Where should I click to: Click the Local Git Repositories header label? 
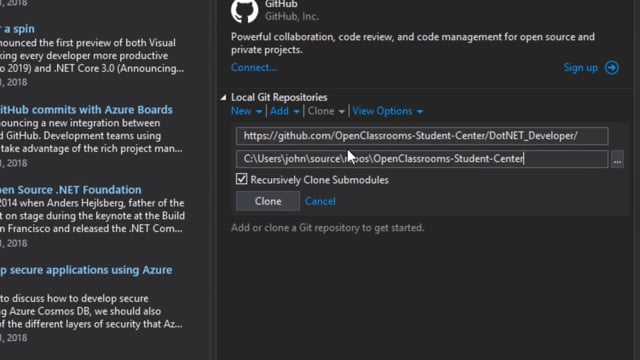pyautogui.click(x=279, y=98)
